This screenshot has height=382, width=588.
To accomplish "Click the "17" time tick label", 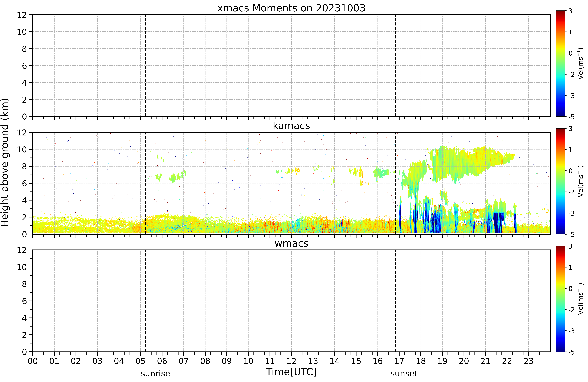I will 399,361.
